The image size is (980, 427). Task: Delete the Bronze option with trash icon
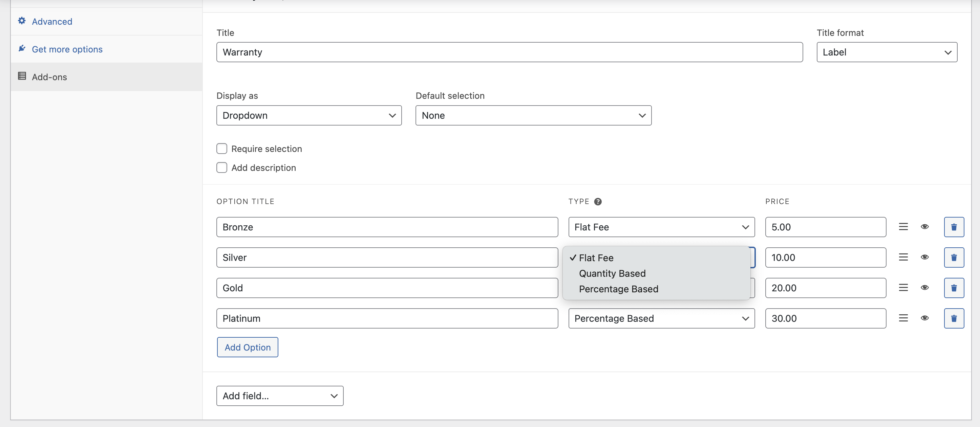point(953,227)
